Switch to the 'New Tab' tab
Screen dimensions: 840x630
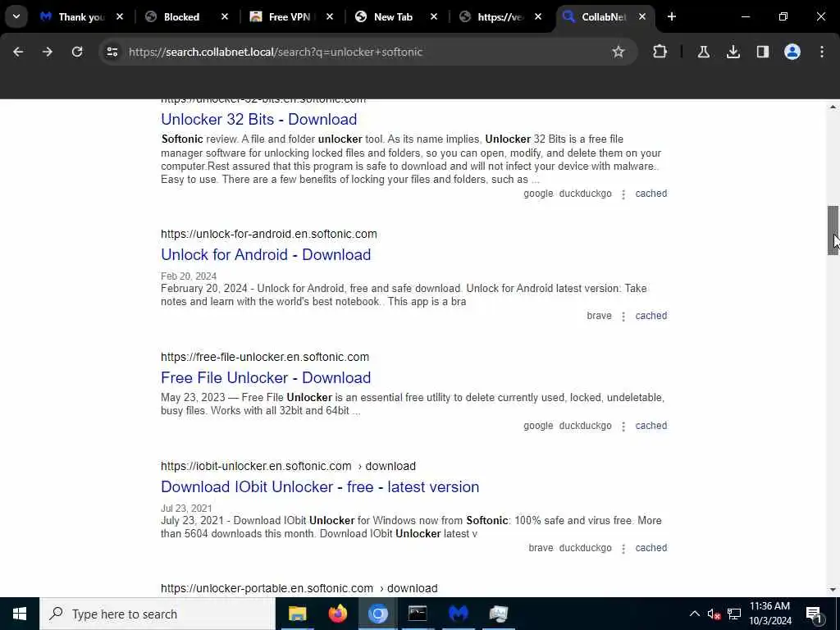pyautogui.click(x=393, y=16)
